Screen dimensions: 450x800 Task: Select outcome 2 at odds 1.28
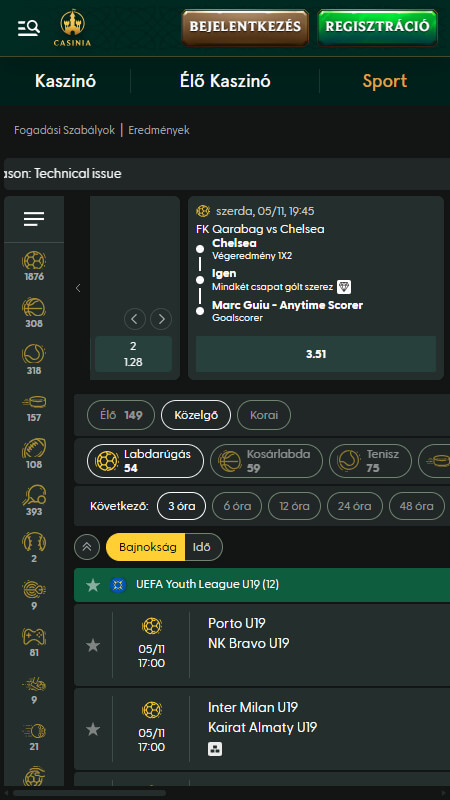[133, 354]
